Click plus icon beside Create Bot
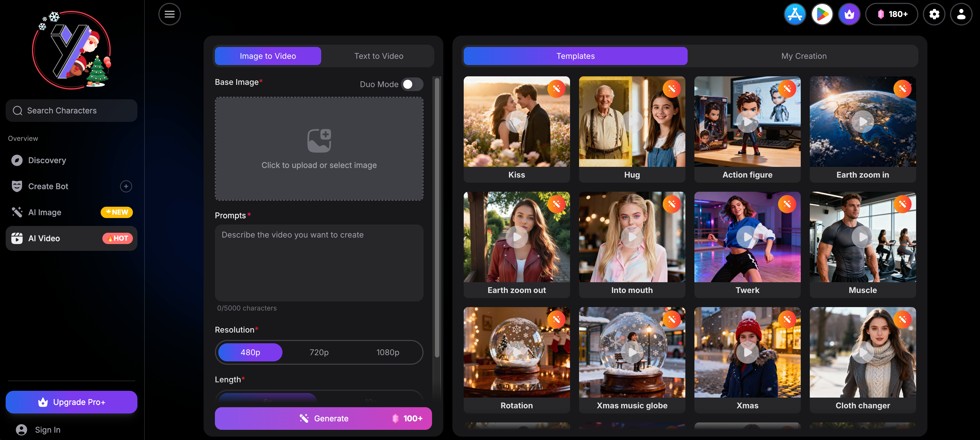The image size is (980, 440). click(126, 186)
